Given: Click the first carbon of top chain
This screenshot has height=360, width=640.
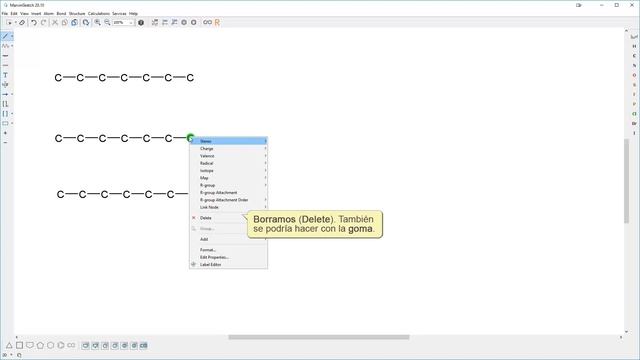Looking at the screenshot, I should [x=58, y=78].
